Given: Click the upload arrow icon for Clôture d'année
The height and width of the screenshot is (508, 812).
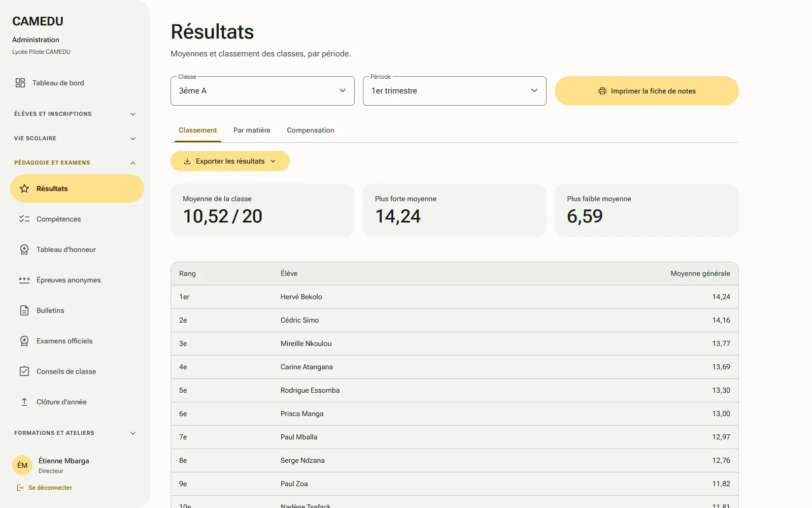Looking at the screenshot, I should 24,402.
